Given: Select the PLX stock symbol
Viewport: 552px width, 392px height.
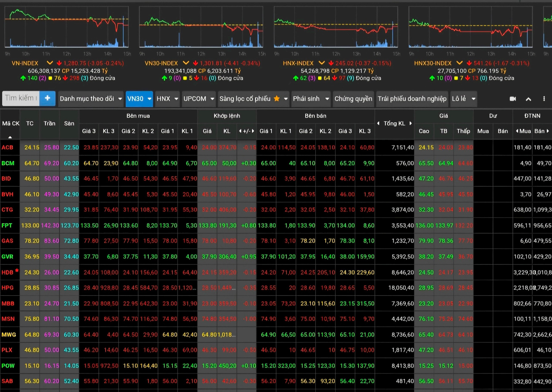Looking at the screenshot, I should click(7, 350).
